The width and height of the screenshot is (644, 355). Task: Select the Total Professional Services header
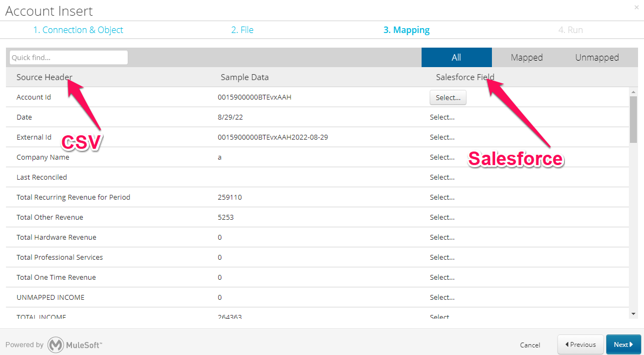click(60, 257)
